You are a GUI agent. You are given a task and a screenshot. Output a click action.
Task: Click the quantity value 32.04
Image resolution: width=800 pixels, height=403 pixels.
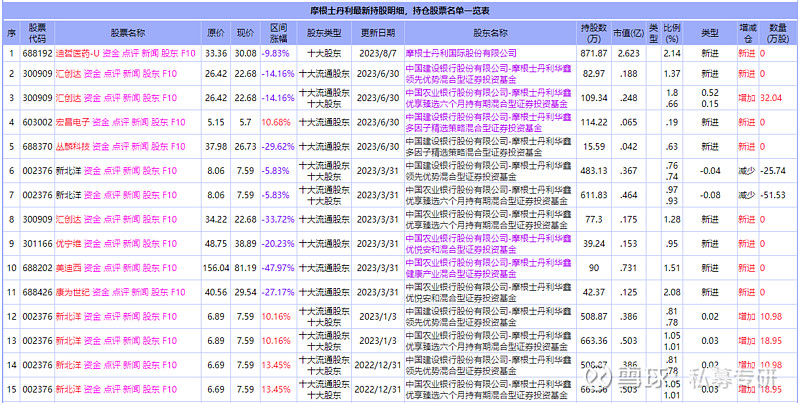771,97
